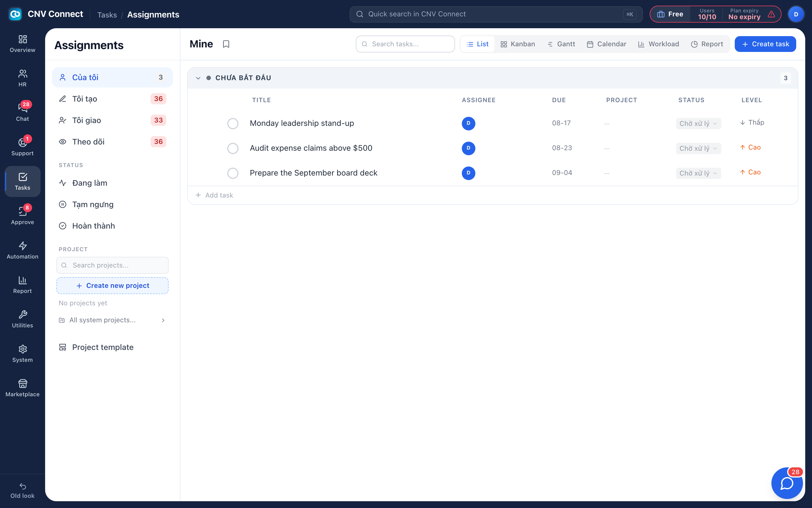Focus the Search tasks field
Screen dimensions: 812x508
405,44
